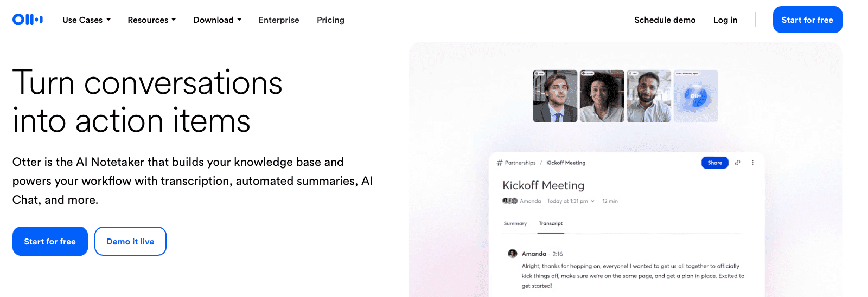This screenshot has width=868, height=297.
Task: Go to the Pricing page
Action: [330, 20]
